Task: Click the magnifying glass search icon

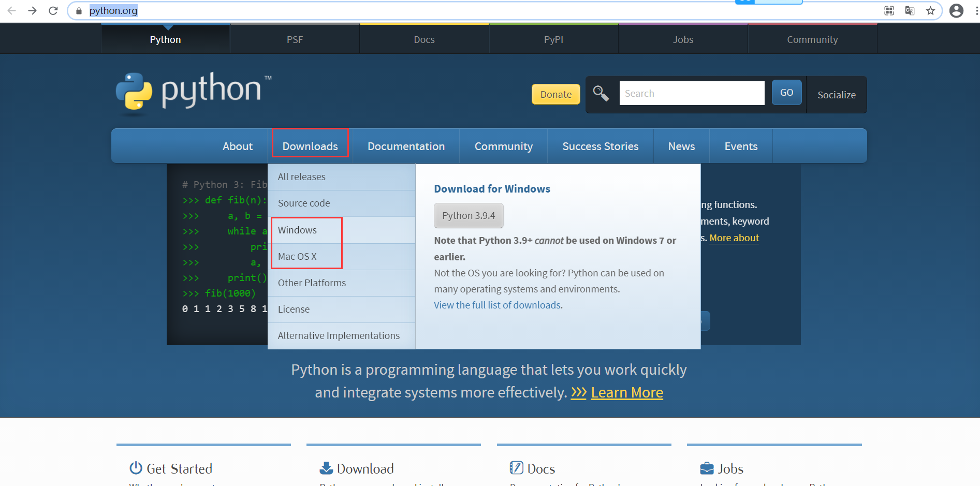Action: (601, 93)
